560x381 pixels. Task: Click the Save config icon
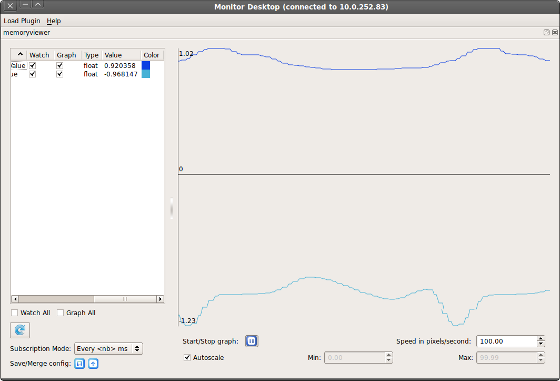click(79, 364)
